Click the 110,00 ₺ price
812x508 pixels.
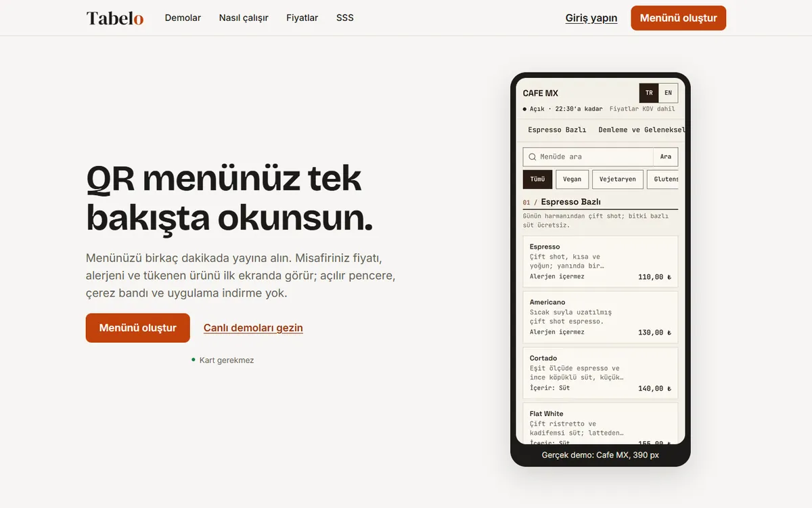coord(654,277)
